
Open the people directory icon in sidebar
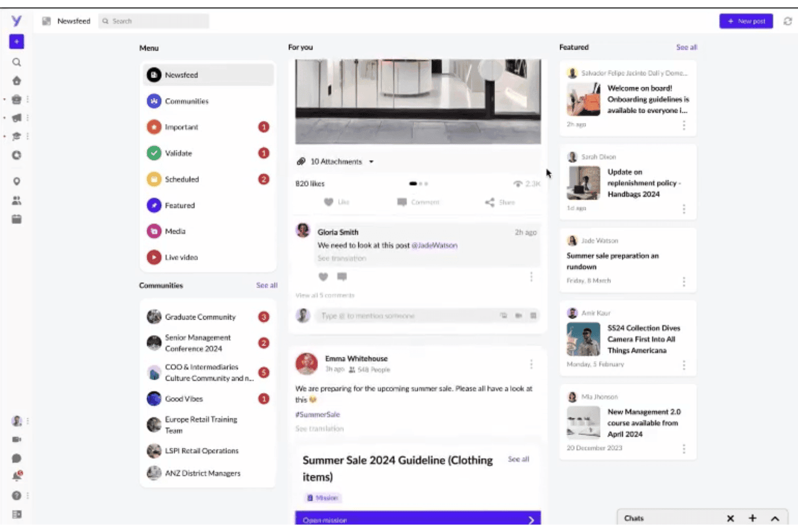pos(17,201)
